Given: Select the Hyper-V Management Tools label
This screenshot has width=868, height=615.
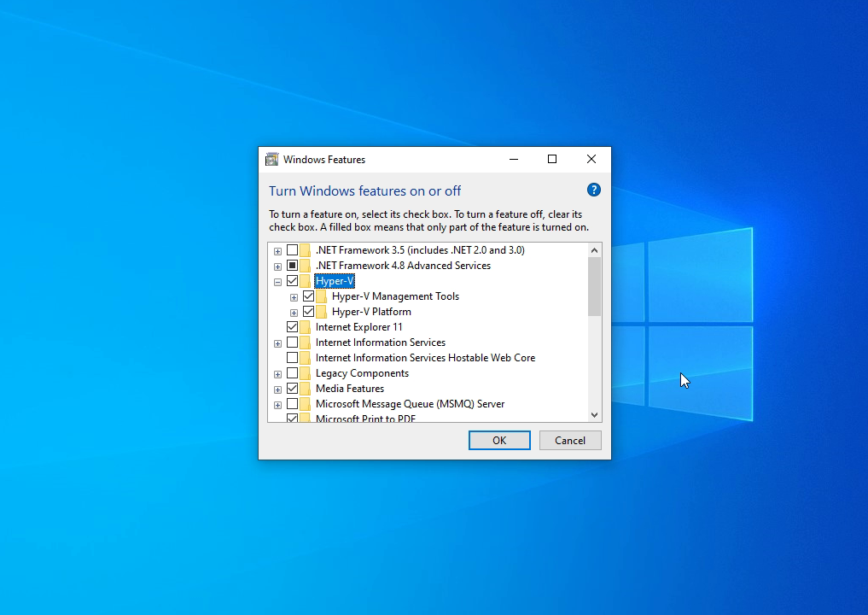Looking at the screenshot, I should (x=395, y=296).
